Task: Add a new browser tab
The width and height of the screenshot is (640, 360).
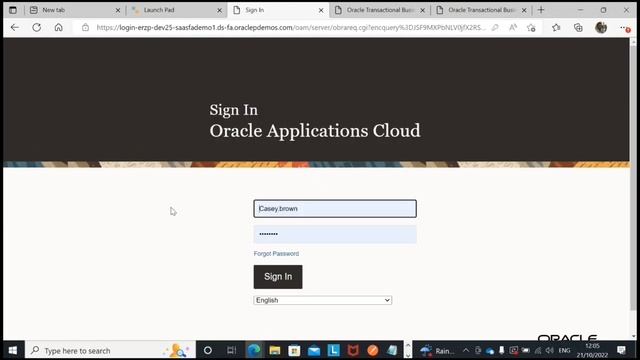Action: point(541,10)
